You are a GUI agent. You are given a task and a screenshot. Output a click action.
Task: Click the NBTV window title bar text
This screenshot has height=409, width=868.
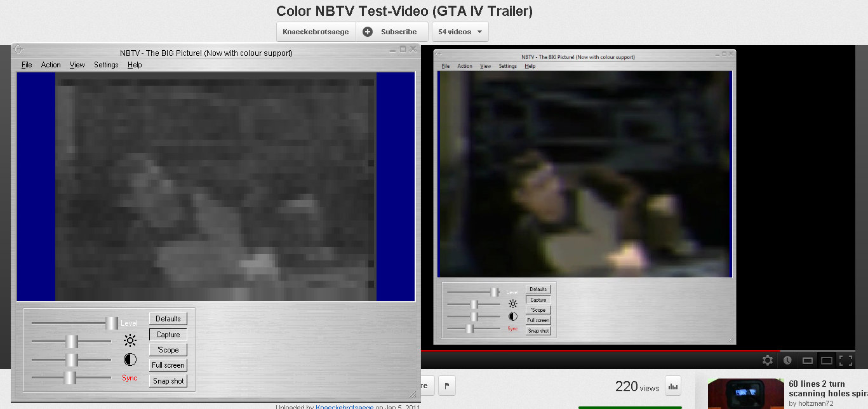pyautogui.click(x=206, y=53)
